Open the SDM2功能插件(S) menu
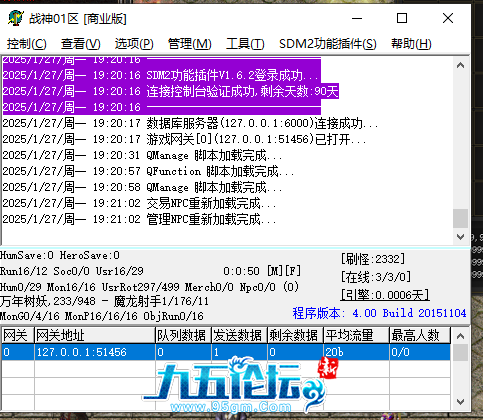483x420 pixels. [x=328, y=44]
